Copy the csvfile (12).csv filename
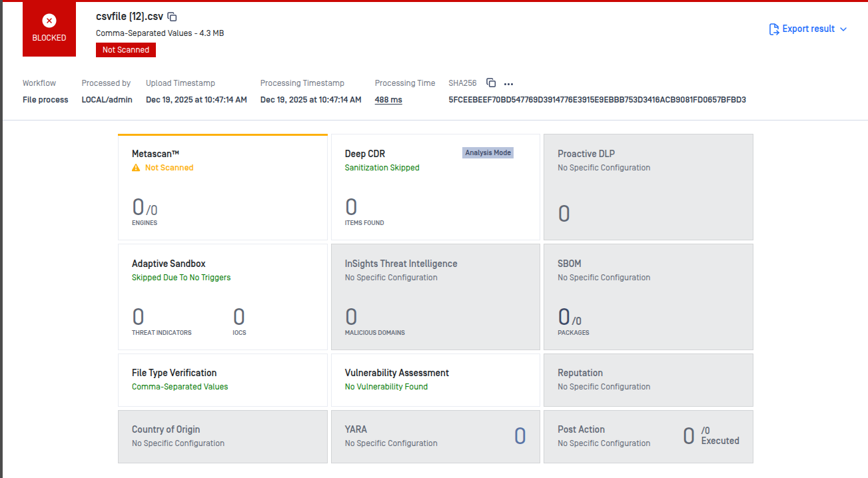 coord(172,17)
